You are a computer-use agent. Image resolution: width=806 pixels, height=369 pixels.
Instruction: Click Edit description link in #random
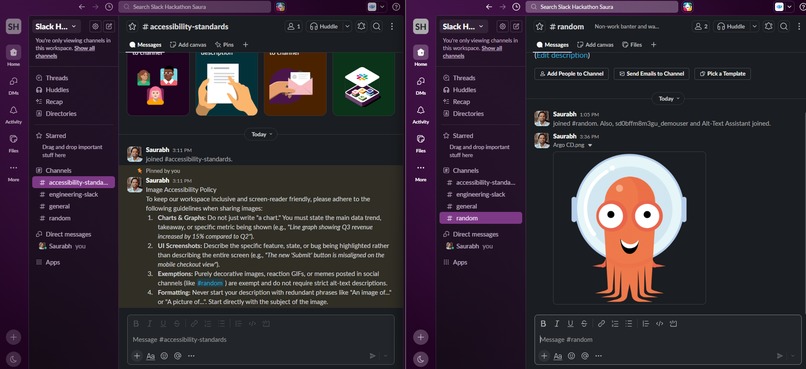pos(561,55)
